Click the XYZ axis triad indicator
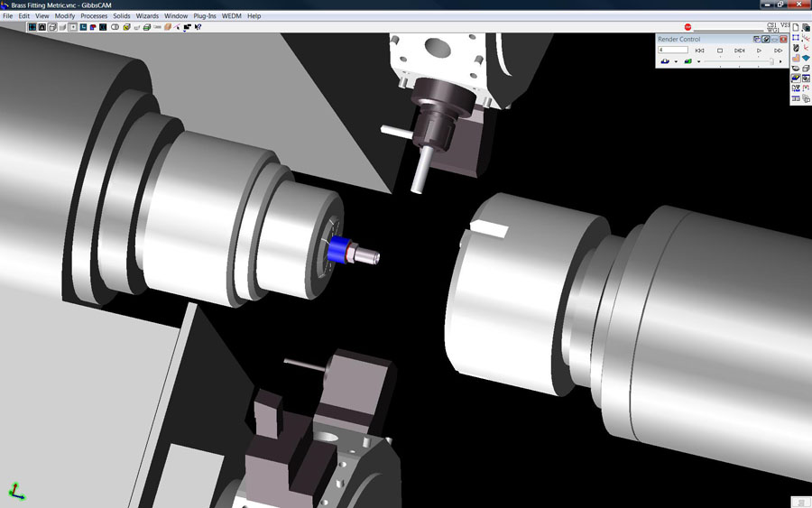This screenshot has height=508, width=812. click(x=16, y=492)
